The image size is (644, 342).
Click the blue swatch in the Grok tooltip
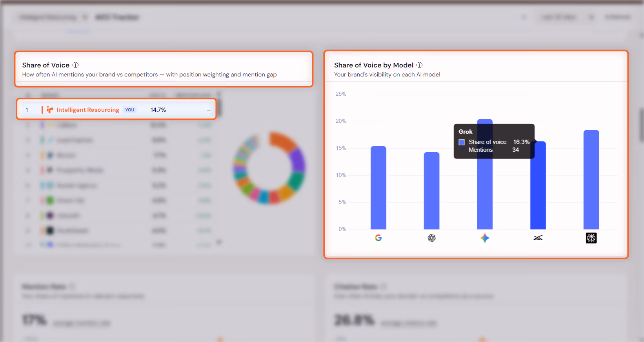tap(462, 142)
